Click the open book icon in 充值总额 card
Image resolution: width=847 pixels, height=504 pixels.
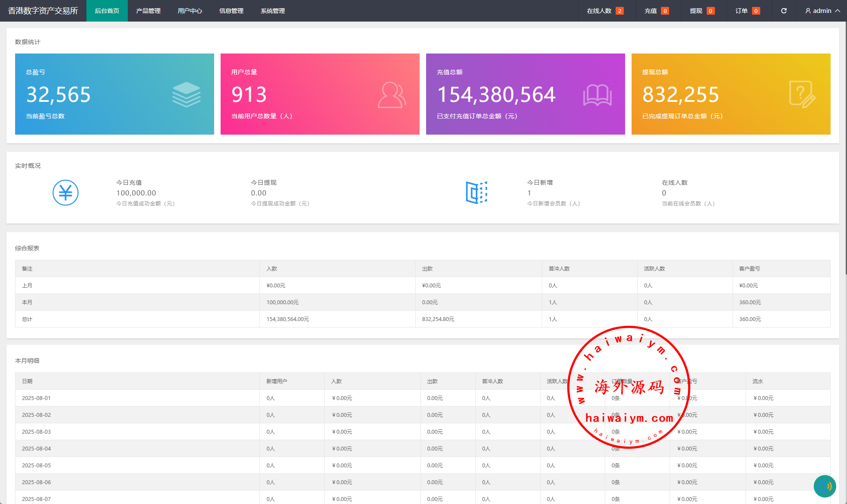597,95
